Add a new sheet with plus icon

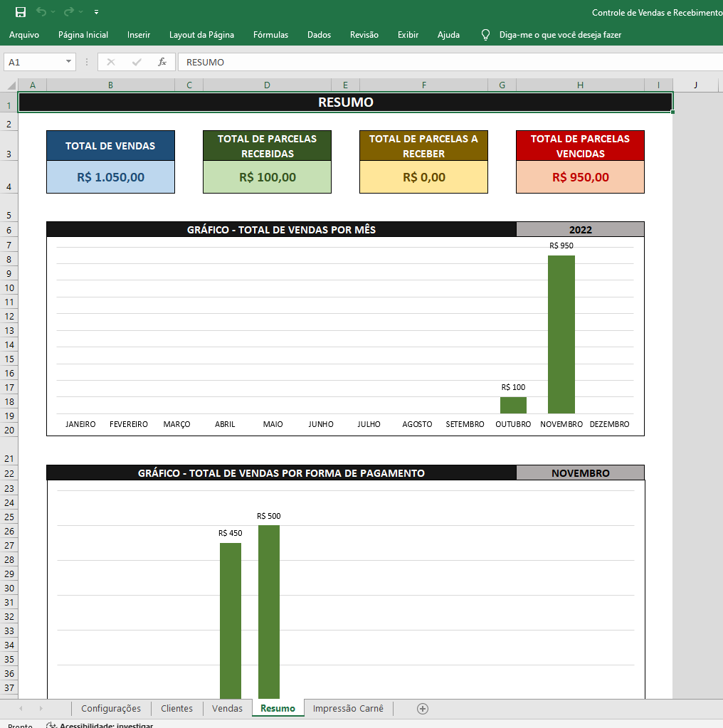tap(423, 708)
